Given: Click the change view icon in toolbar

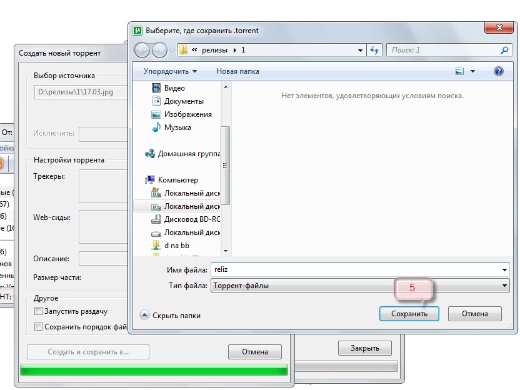Looking at the screenshot, I should 460,71.
